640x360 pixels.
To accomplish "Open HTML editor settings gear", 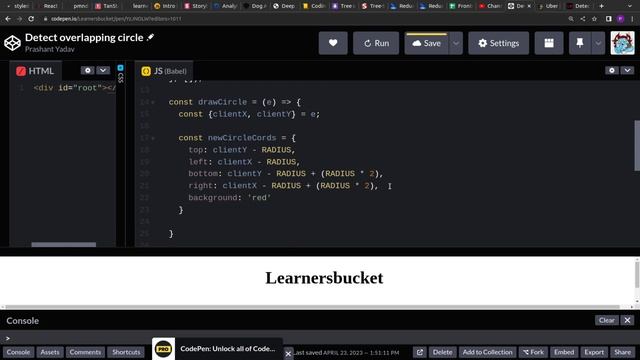I will pos(87,70).
